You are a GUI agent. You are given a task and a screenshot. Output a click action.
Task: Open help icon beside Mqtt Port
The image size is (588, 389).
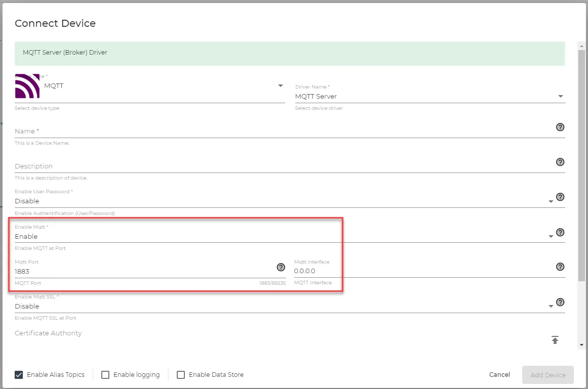281,267
